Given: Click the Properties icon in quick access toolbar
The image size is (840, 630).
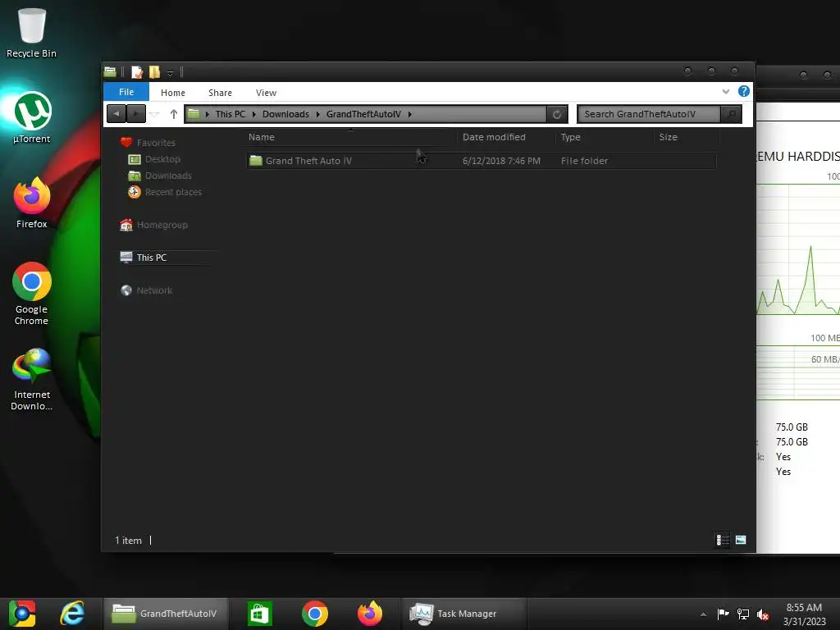Looking at the screenshot, I should point(137,72).
